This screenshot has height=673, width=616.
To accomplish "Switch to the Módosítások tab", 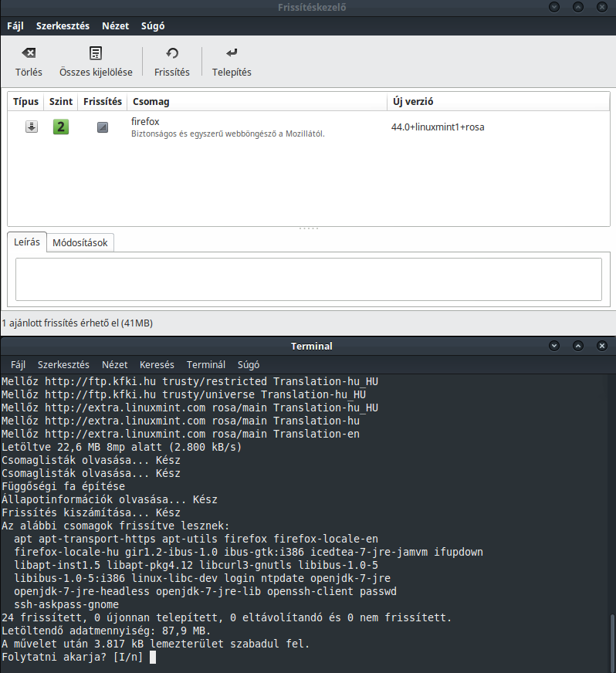I will (x=80, y=242).
